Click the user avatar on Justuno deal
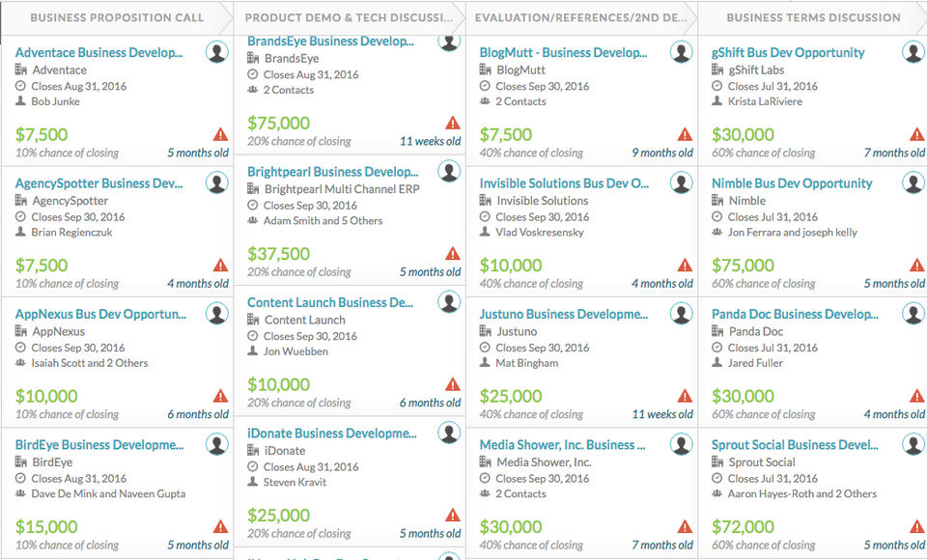 [x=681, y=314]
